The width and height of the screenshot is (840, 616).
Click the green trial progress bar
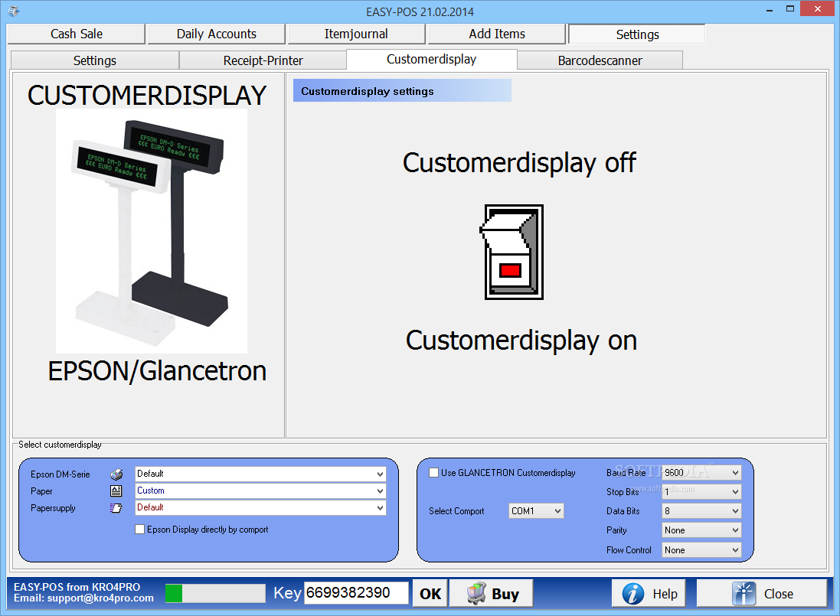tap(215, 593)
